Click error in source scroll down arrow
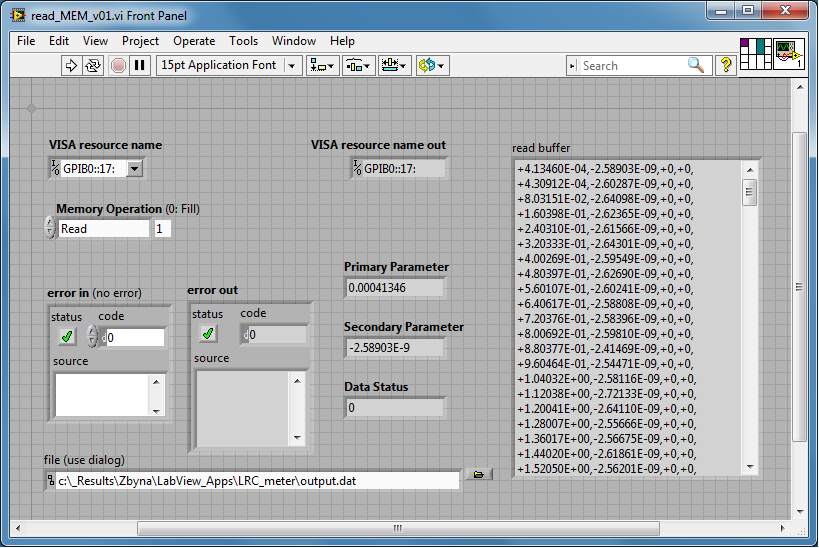Viewport: 819px width, 548px height. 157,411
